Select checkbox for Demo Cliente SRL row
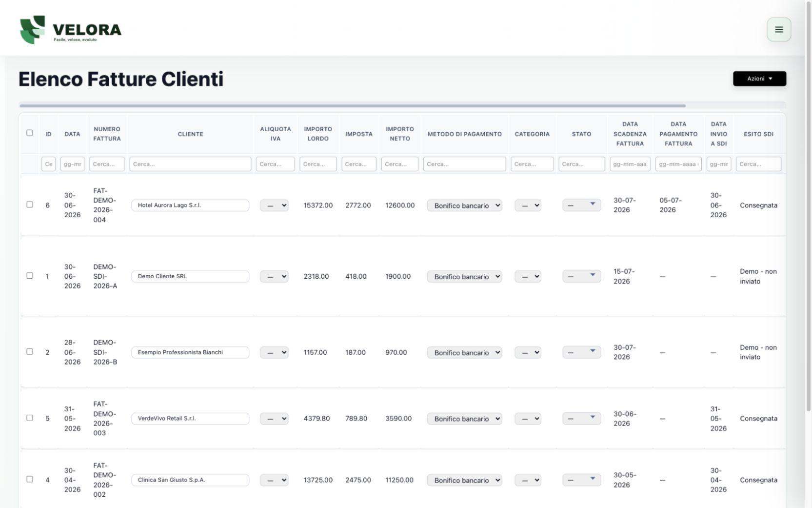 pos(30,276)
